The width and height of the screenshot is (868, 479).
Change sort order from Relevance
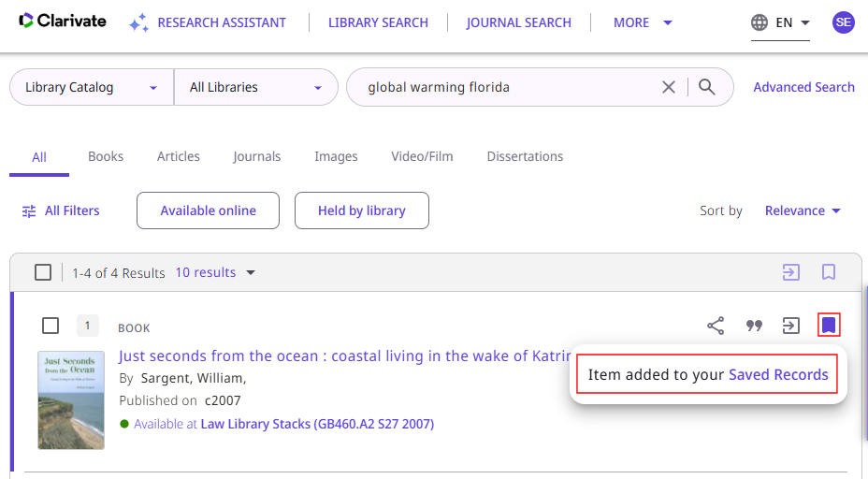click(803, 210)
